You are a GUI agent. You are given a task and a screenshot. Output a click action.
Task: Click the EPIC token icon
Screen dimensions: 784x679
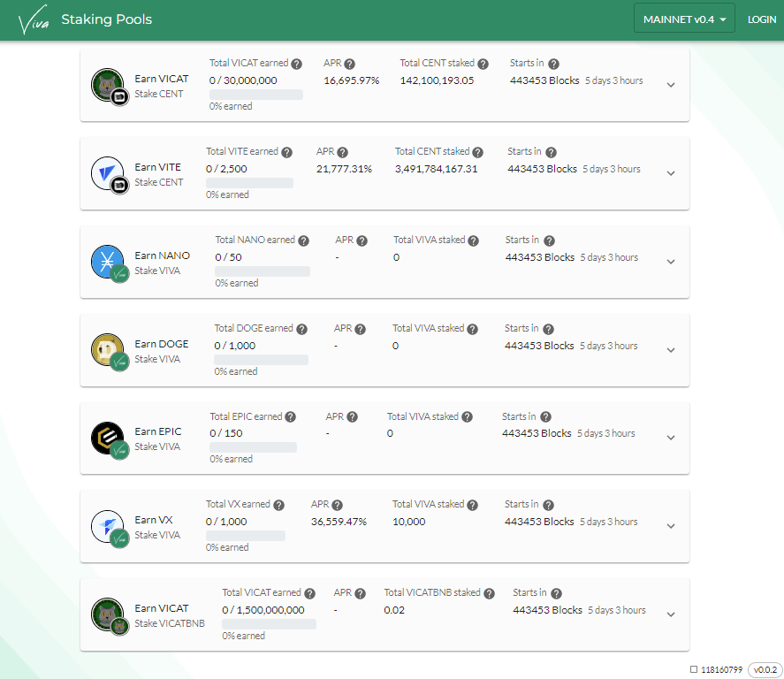[108, 438]
